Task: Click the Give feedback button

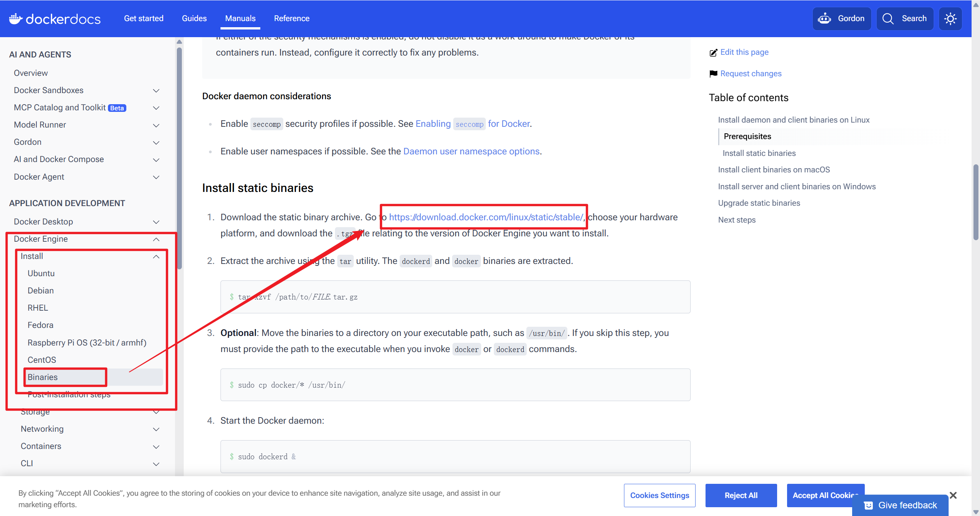Action: (x=900, y=505)
